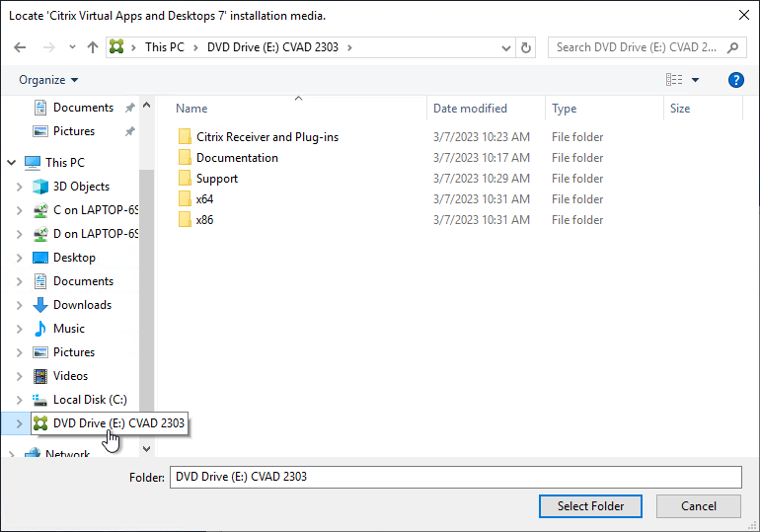Viewport: 760px width, 532px height.
Task: Select the Videos film icon
Action: point(40,376)
